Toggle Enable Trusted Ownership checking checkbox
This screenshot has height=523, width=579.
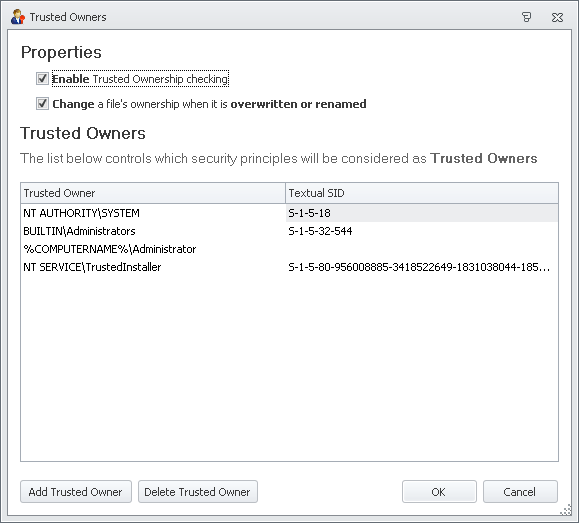pos(42,78)
